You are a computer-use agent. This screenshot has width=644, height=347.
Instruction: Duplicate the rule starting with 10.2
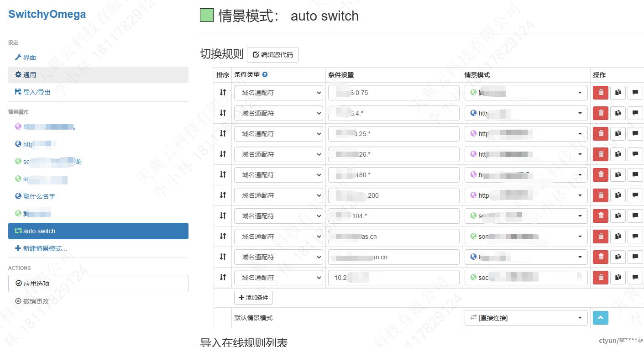click(618, 278)
